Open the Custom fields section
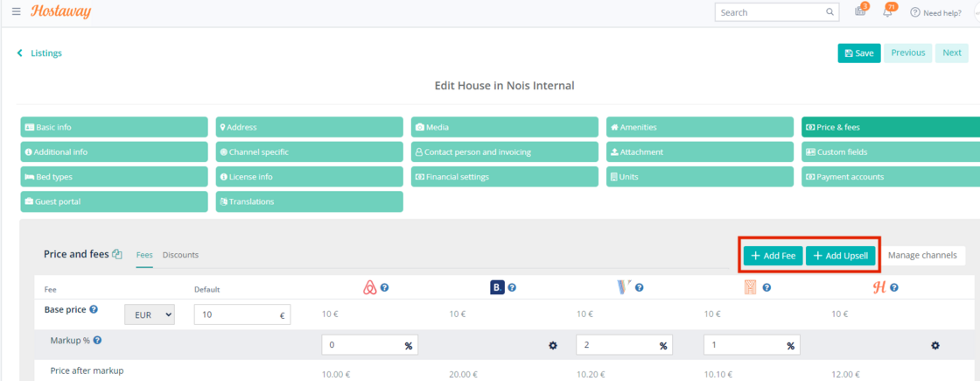 [x=891, y=152]
